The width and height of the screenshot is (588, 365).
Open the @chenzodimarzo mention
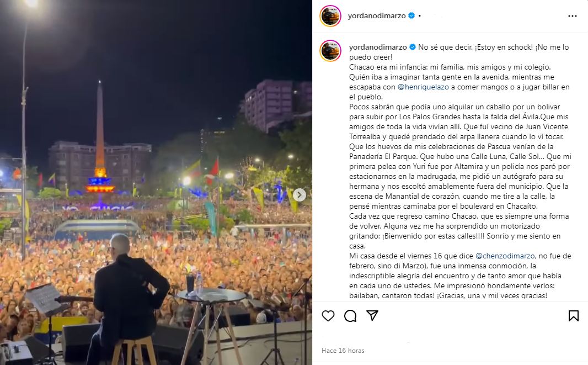pos(505,256)
